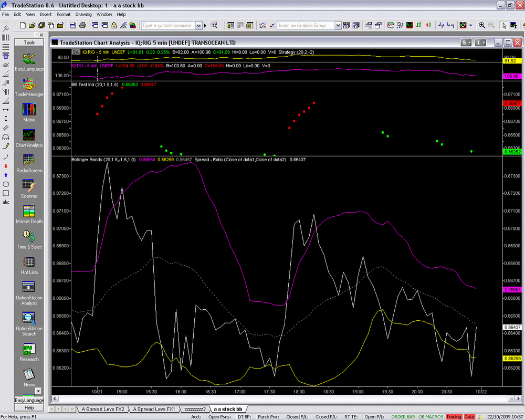
Task: Open the Drawing menu
Action: [83, 14]
